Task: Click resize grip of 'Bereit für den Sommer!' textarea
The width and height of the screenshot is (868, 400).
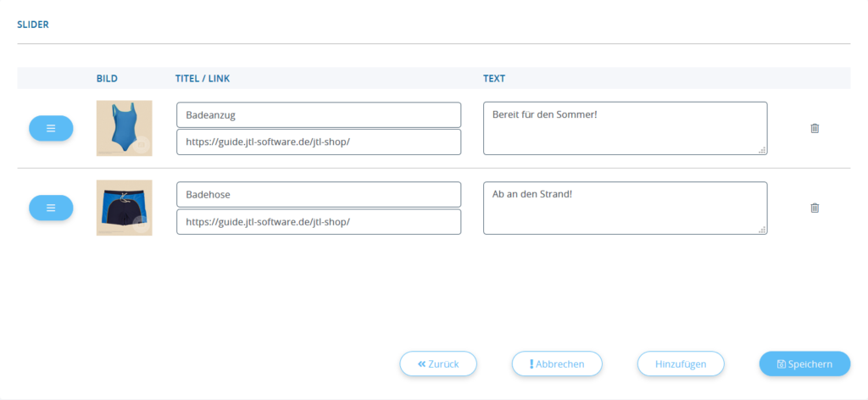Action: click(x=762, y=150)
